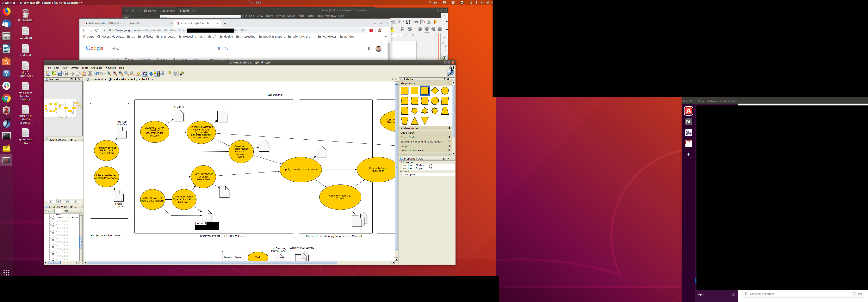Open the Text dropdown in Structure View
The height and width of the screenshot is (302, 868).
click(x=72, y=211)
